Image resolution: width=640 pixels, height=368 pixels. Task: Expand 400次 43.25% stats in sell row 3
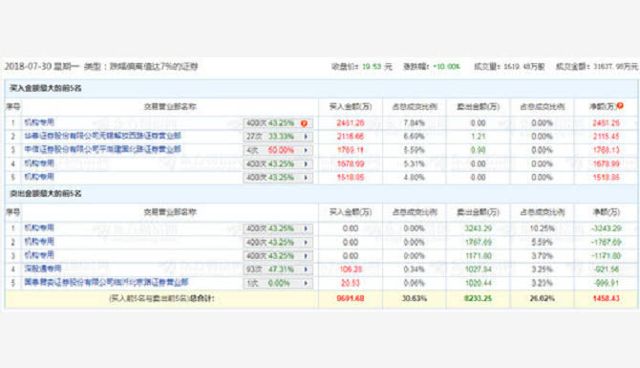278,256
